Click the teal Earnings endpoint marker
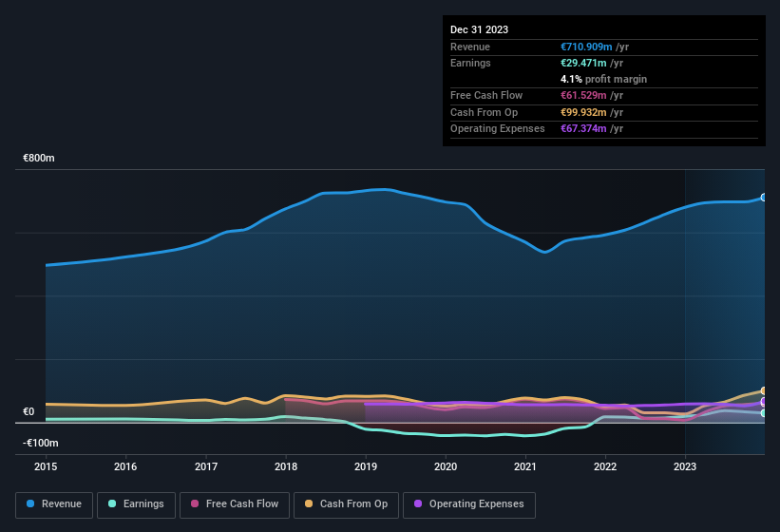 (764, 413)
